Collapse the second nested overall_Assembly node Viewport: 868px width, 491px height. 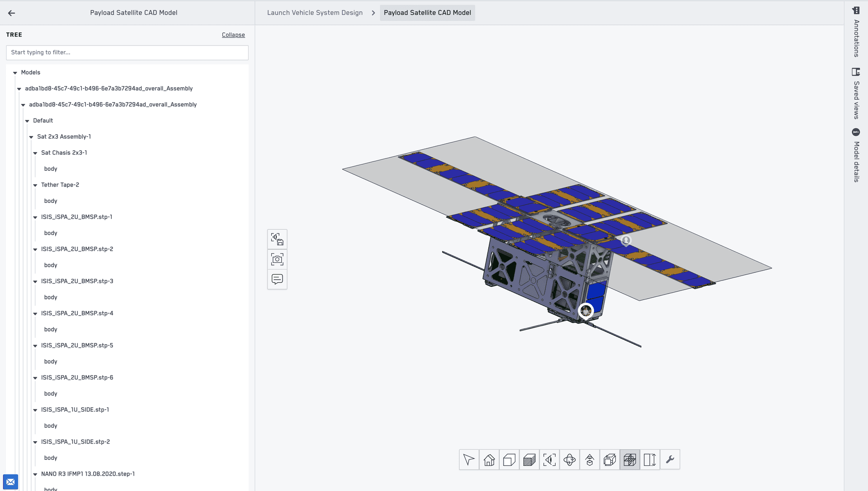pyautogui.click(x=23, y=105)
